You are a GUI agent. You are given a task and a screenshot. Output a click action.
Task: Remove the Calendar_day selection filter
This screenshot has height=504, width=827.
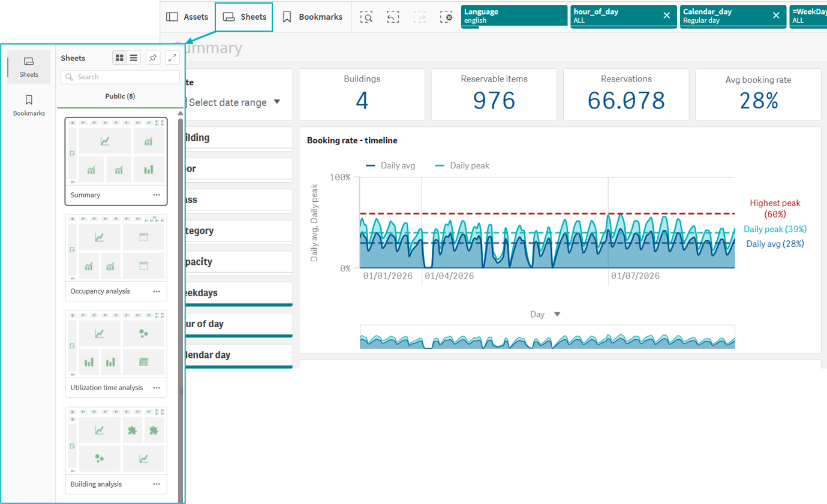pos(776,16)
